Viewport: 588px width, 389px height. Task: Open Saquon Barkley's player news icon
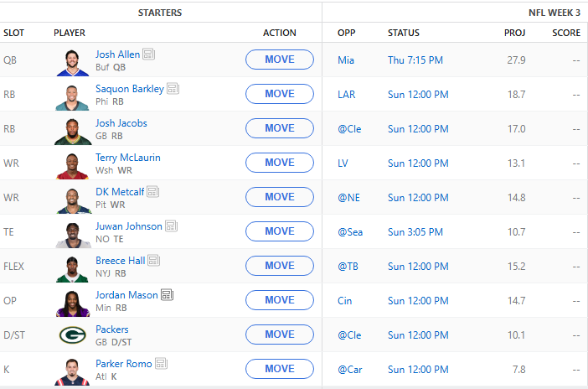[173, 89]
